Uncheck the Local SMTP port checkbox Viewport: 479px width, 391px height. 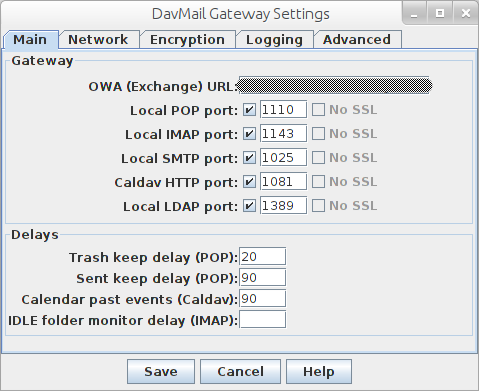(249, 158)
